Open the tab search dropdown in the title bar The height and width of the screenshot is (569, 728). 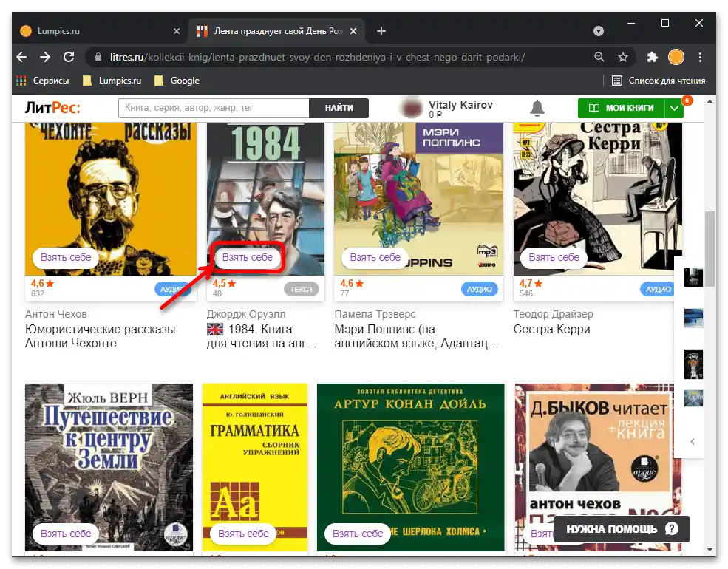click(599, 31)
